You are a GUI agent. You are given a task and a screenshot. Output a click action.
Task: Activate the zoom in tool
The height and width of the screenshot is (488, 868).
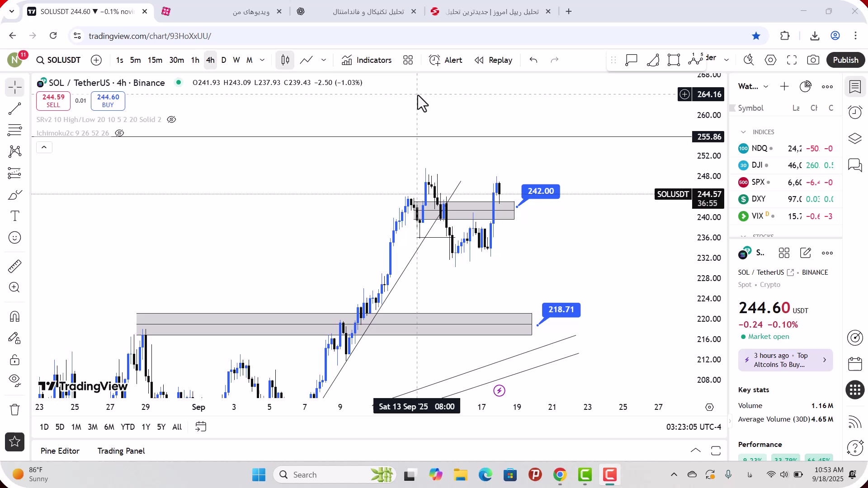(15, 287)
